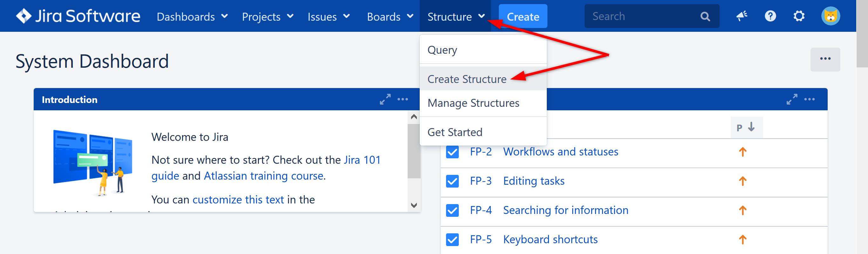Collapse the Structure dropdown menu

pos(456,17)
